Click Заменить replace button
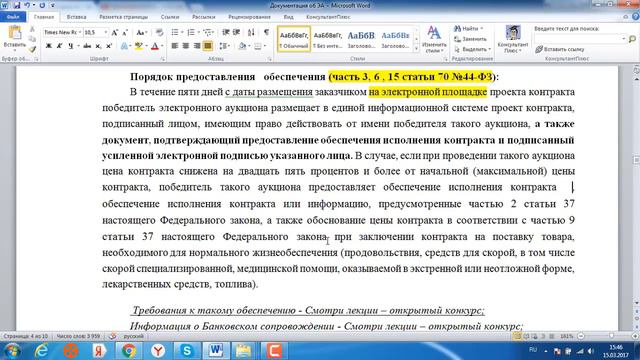This screenshot has height=360, width=640. 470,39
